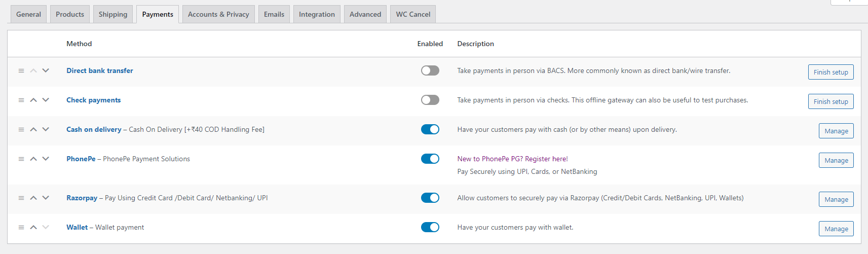
Task: Go to the Advanced tab
Action: 365,14
